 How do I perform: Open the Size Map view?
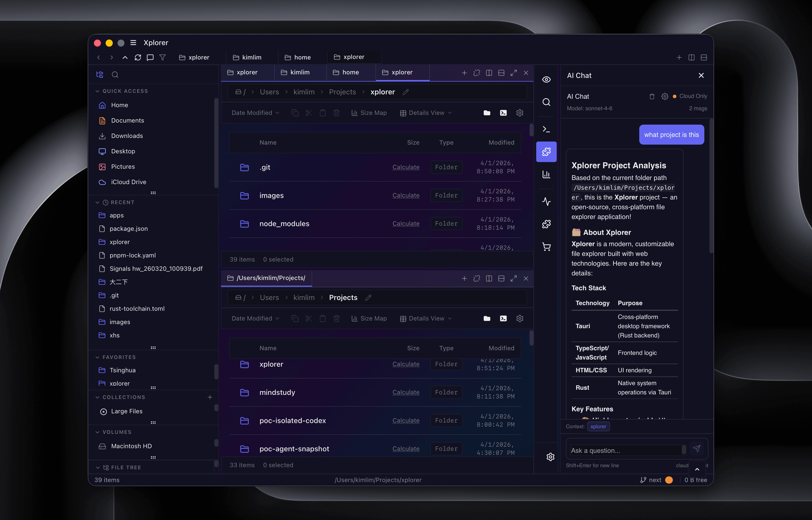click(x=369, y=113)
